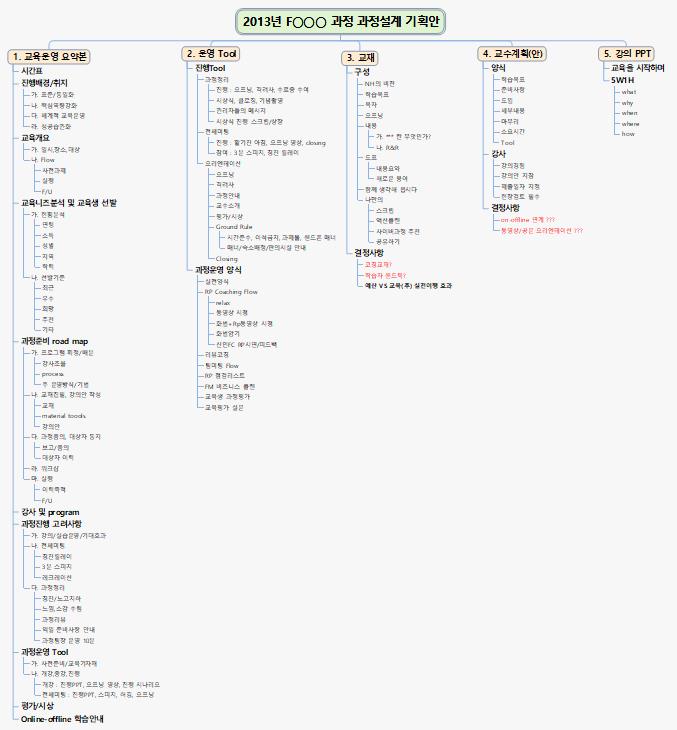
Task: Select the '시간표' subtopic
Action: [33, 71]
